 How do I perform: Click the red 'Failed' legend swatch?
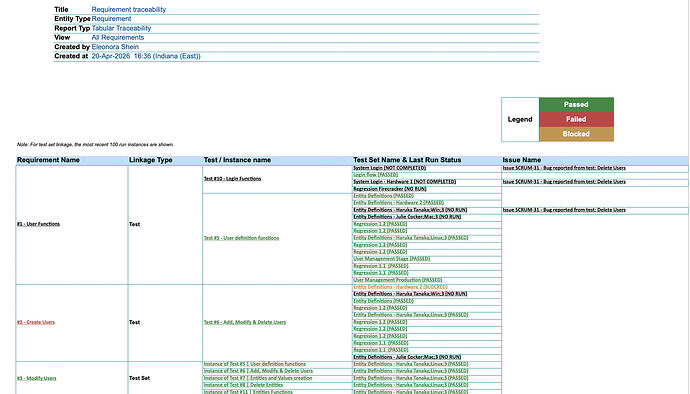576,119
